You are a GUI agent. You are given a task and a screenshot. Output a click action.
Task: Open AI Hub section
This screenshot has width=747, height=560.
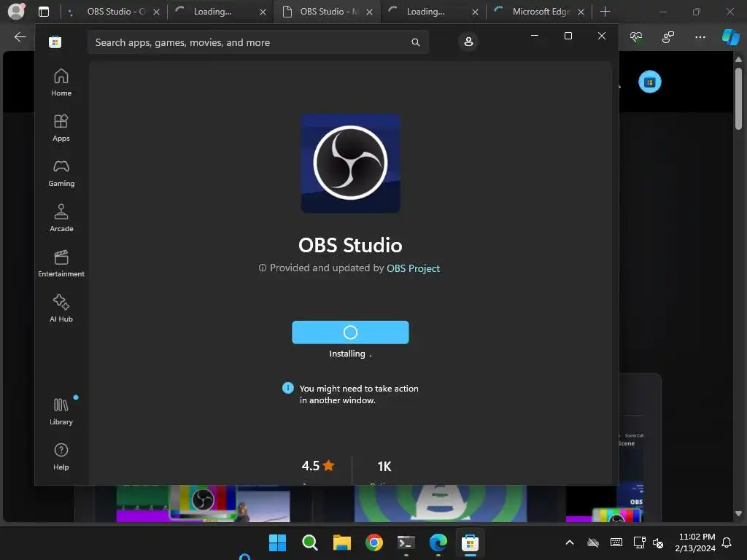click(61, 308)
